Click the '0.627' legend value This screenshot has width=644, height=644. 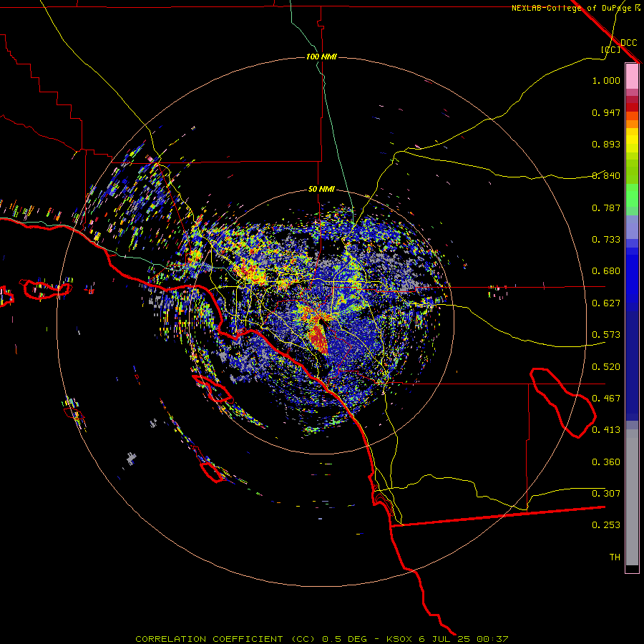tap(606, 303)
